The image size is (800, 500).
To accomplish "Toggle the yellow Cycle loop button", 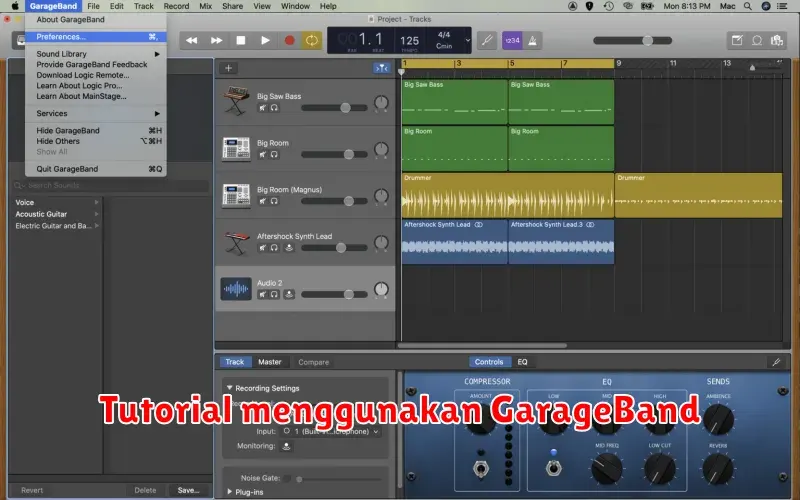I will coord(312,40).
